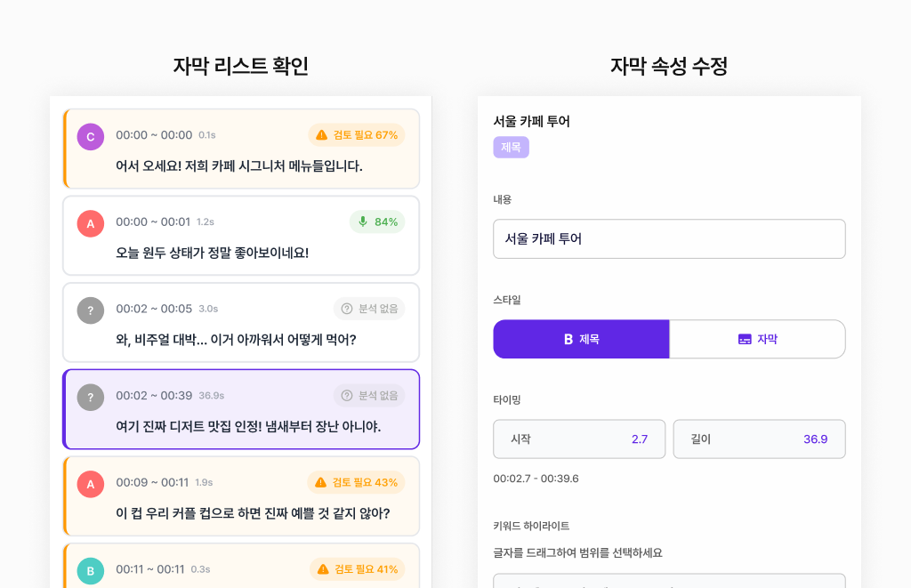Click the 내용 text field with 서울 카페 투어
Image resolution: width=911 pixels, height=588 pixels.
(x=669, y=239)
